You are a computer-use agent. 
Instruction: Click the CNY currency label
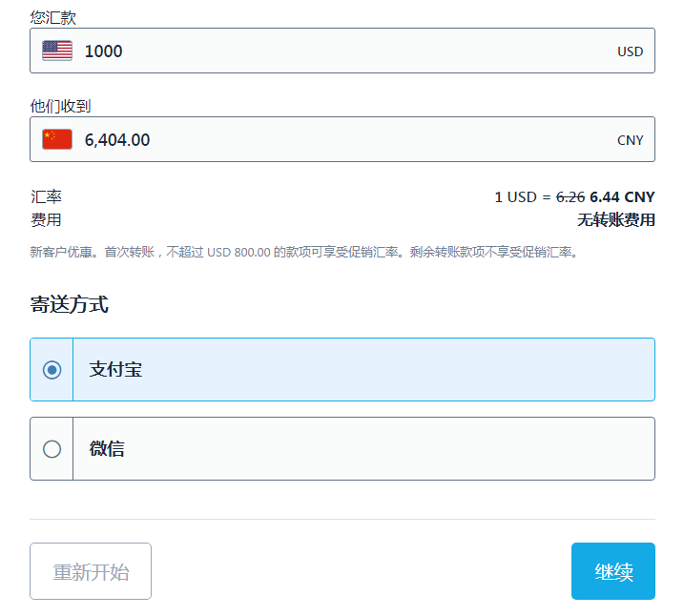[630, 140]
